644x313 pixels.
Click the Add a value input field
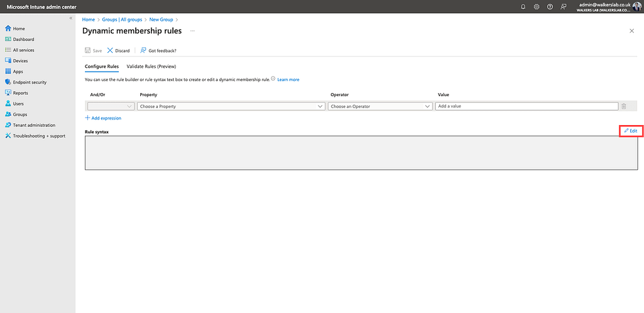pyautogui.click(x=526, y=106)
